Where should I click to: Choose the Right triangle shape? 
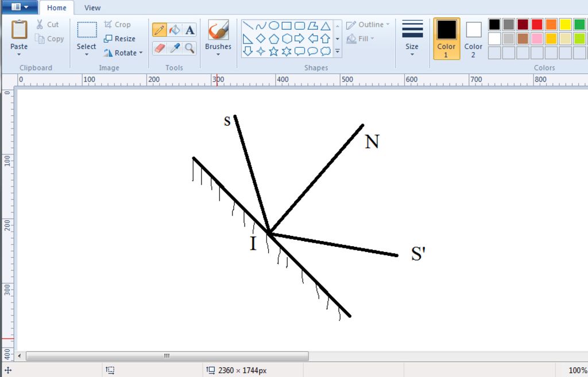point(248,38)
